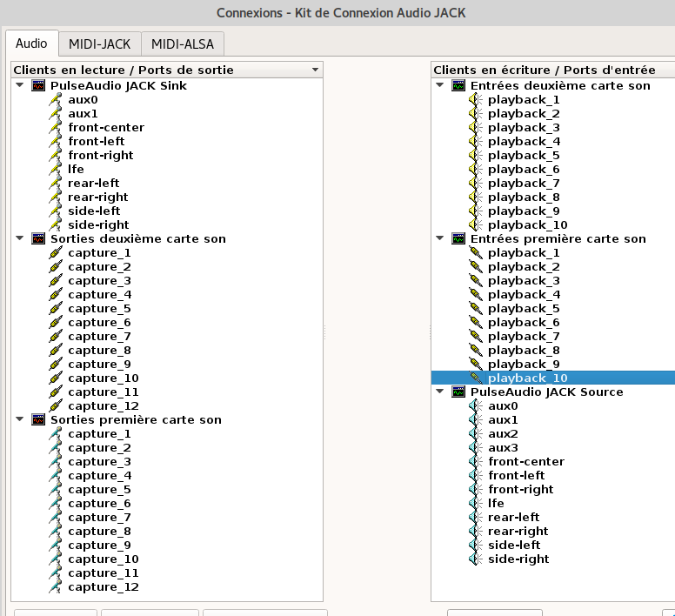Click mic icon of première carte capture_12
Screen dimensions: 675x616
click(x=56, y=587)
